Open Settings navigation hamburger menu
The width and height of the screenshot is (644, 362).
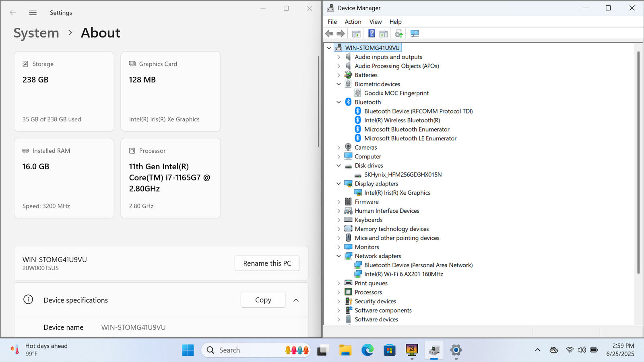33,12
